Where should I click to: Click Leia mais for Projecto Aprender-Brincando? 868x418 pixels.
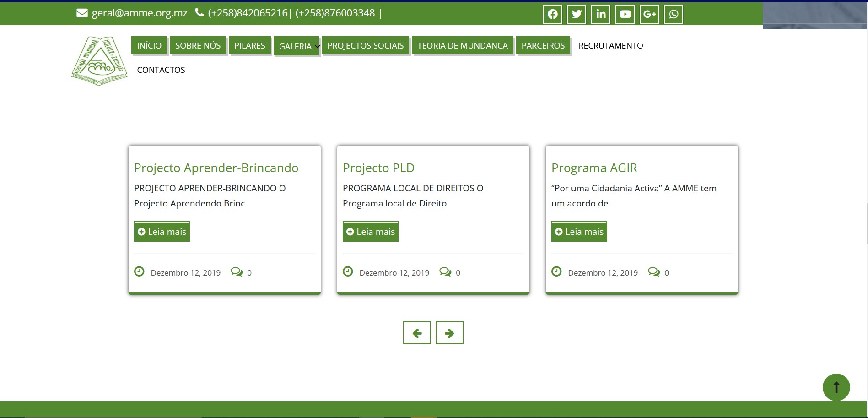coord(162,232)
